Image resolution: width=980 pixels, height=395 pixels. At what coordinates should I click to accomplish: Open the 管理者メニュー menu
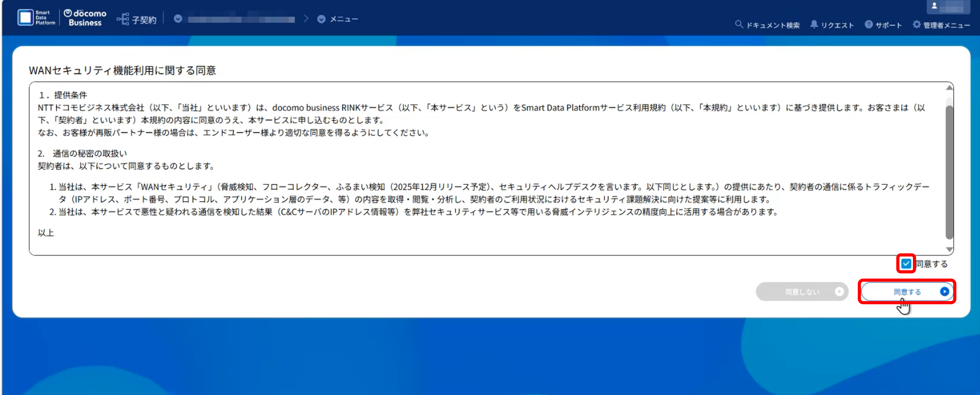[x=946, y=25]
